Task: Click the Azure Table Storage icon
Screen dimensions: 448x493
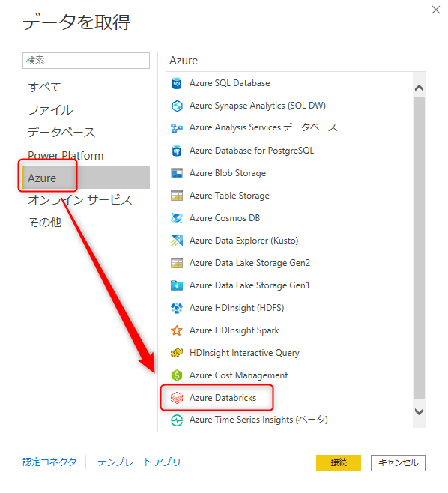Action: (x=177, y=196)
